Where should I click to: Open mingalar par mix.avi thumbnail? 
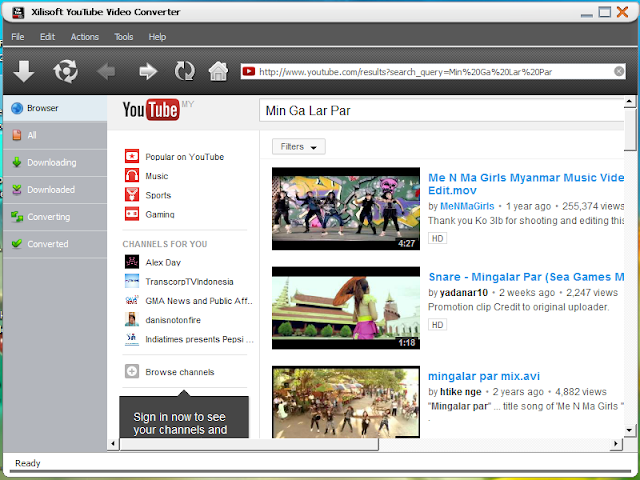pyautogui.click(x=346, y=402)
